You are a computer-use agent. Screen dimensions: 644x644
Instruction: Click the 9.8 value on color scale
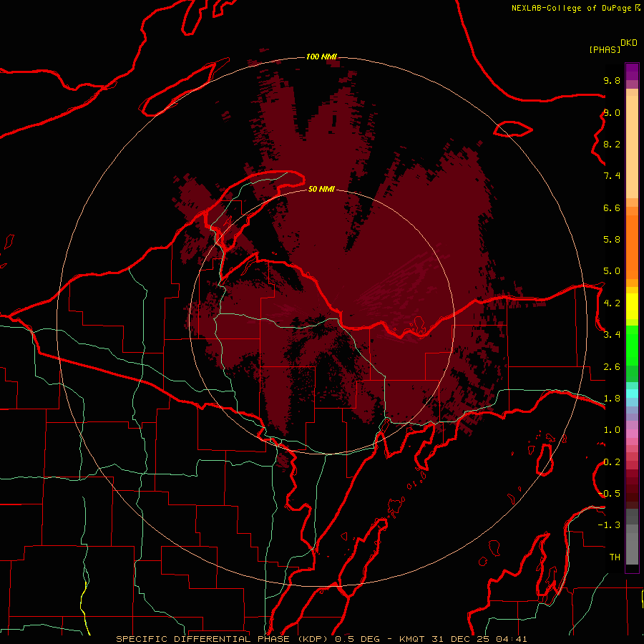pyautogui.click(x=612, y=80)
